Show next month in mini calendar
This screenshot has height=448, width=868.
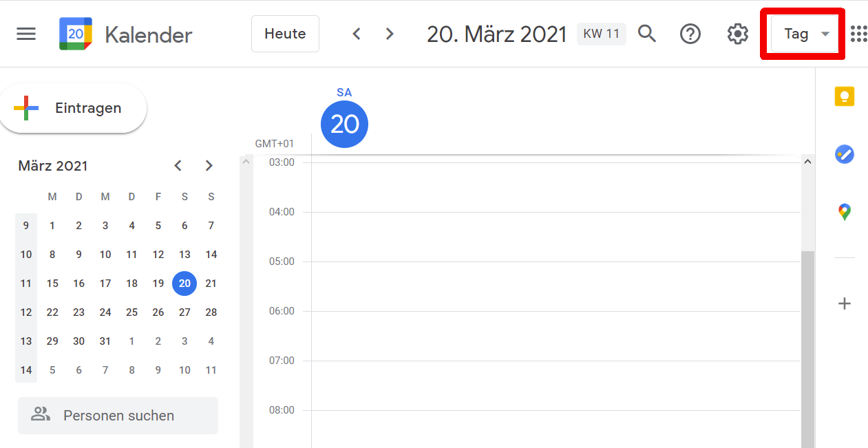[x=209, y=166]
